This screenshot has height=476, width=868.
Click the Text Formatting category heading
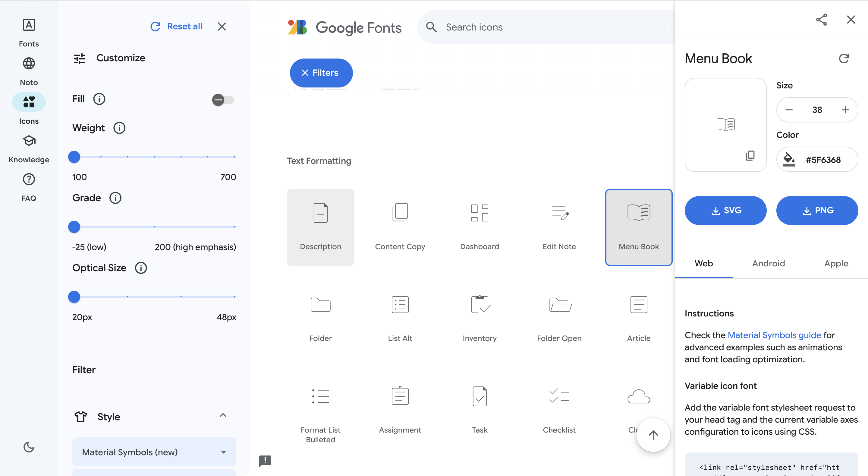(319, 161)
